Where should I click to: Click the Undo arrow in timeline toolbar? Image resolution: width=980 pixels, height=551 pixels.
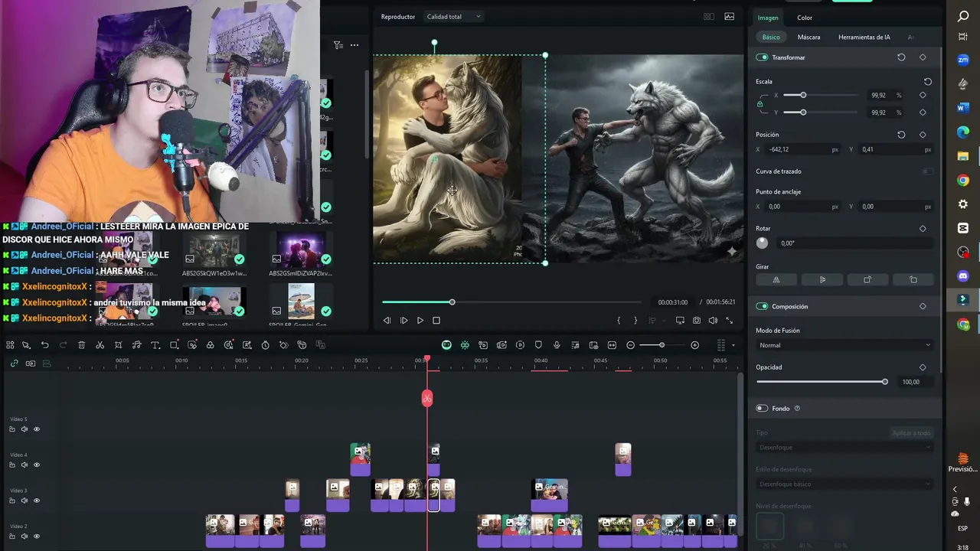click(44, 345)
